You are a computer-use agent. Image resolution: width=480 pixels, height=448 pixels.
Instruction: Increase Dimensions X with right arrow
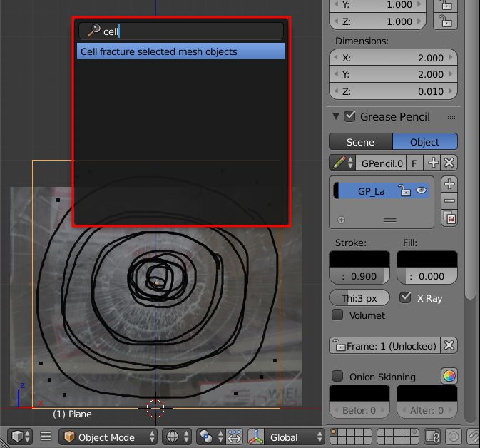(451, 57)
